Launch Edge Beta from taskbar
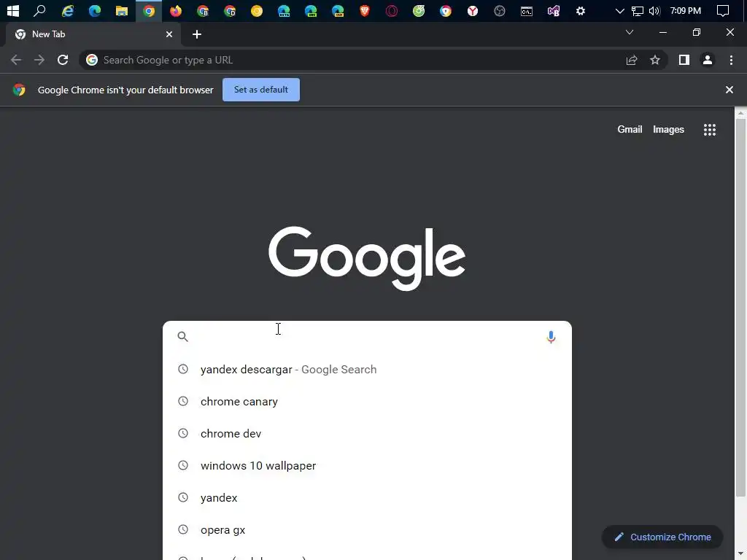The image size is (747, 560). 284,10
